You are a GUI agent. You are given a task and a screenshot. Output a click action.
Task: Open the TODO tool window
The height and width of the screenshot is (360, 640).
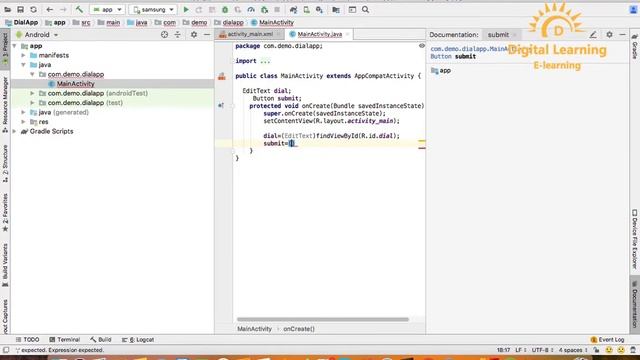tap(27, 339)
